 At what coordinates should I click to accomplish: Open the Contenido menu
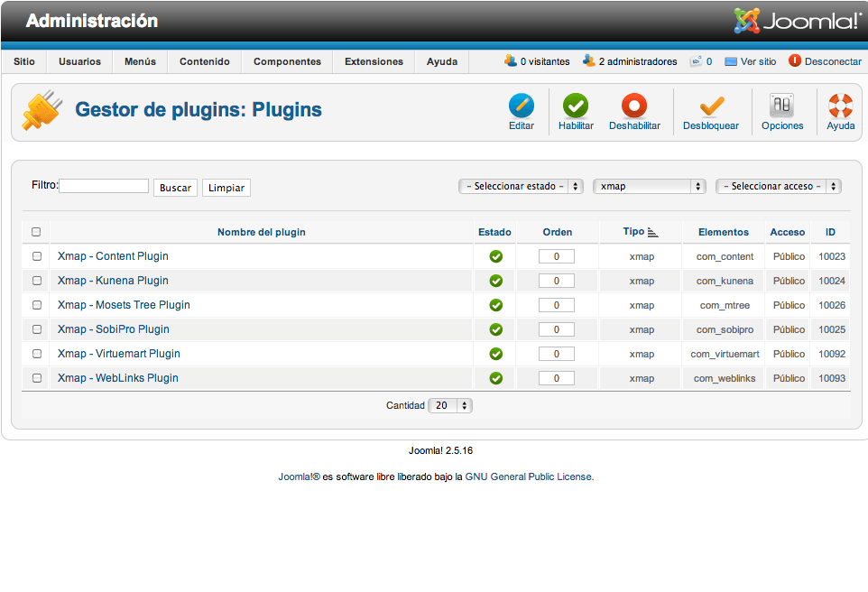point(205,61)
